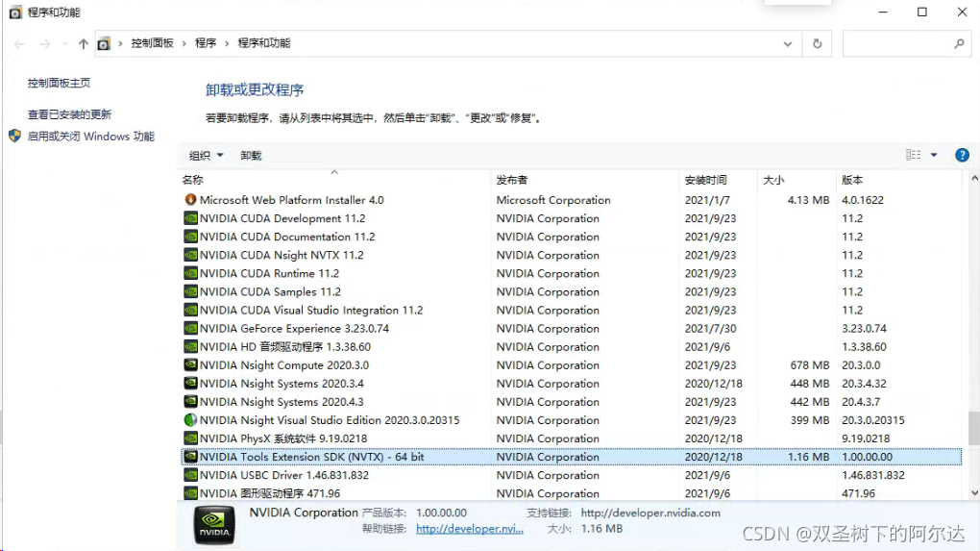This screenshot has width=980, height=551.
Task: Click the CUDA Visual Studio Integration icon
Action: (190, 310)
